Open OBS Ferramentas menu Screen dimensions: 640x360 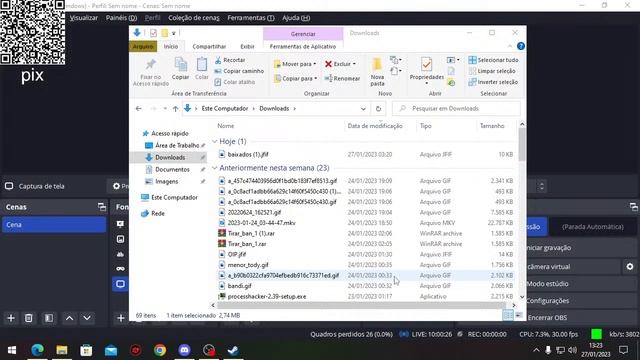click(251, 18)
